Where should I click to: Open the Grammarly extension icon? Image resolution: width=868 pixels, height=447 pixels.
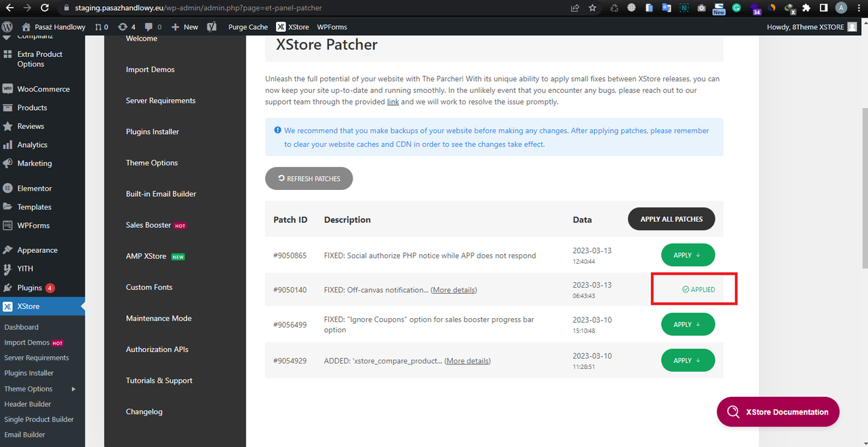point(736,8)
